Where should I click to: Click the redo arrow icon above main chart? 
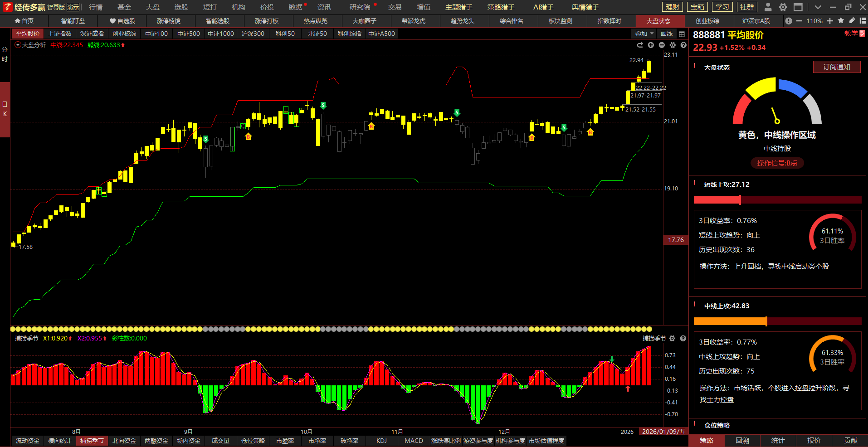click(640, 45)
